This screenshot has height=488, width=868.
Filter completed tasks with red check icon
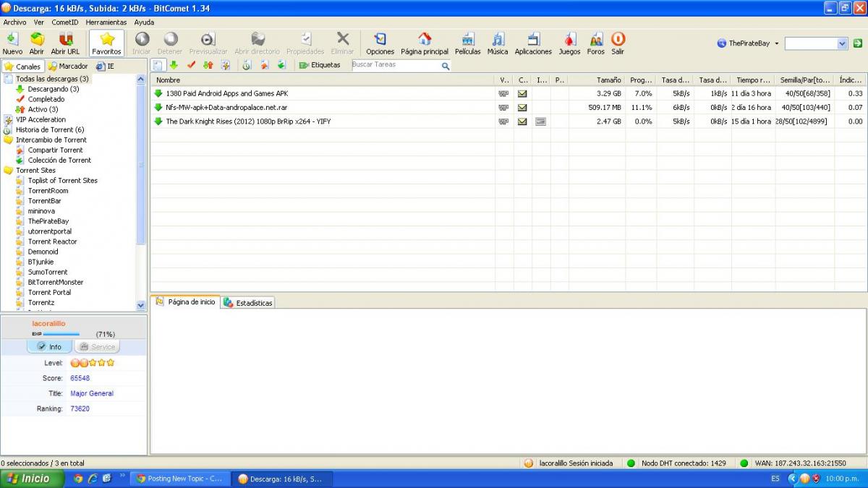tap(191, 65)
